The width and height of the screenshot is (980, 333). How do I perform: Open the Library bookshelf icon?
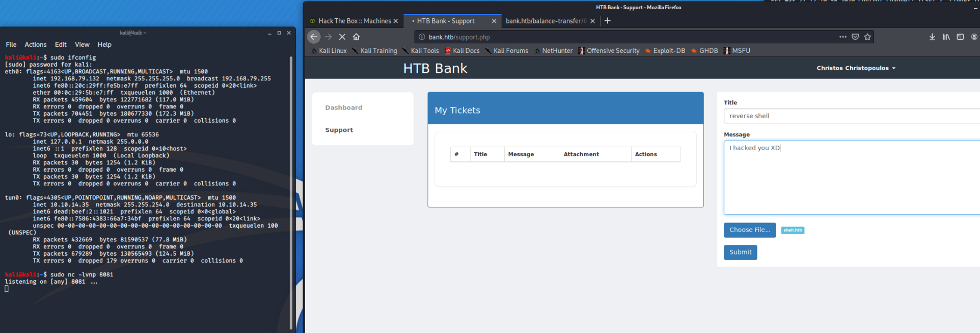(x=946, y=37)
